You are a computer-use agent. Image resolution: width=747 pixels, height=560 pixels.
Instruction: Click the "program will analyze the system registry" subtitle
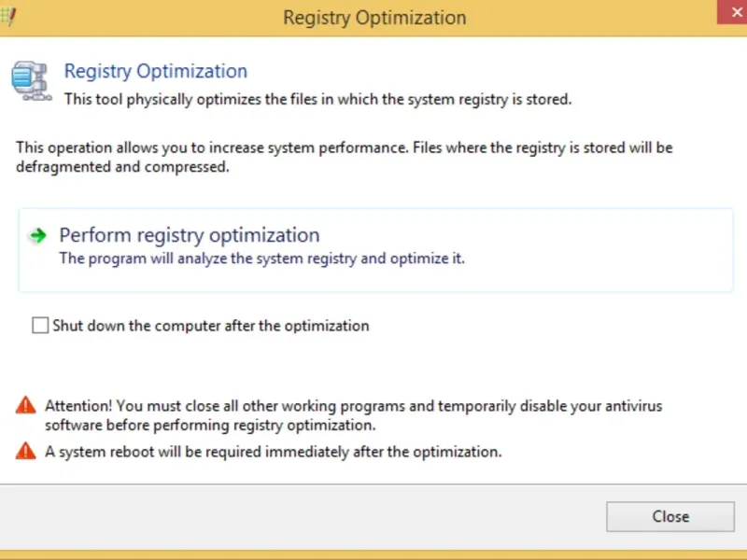[x=262, y=259]
